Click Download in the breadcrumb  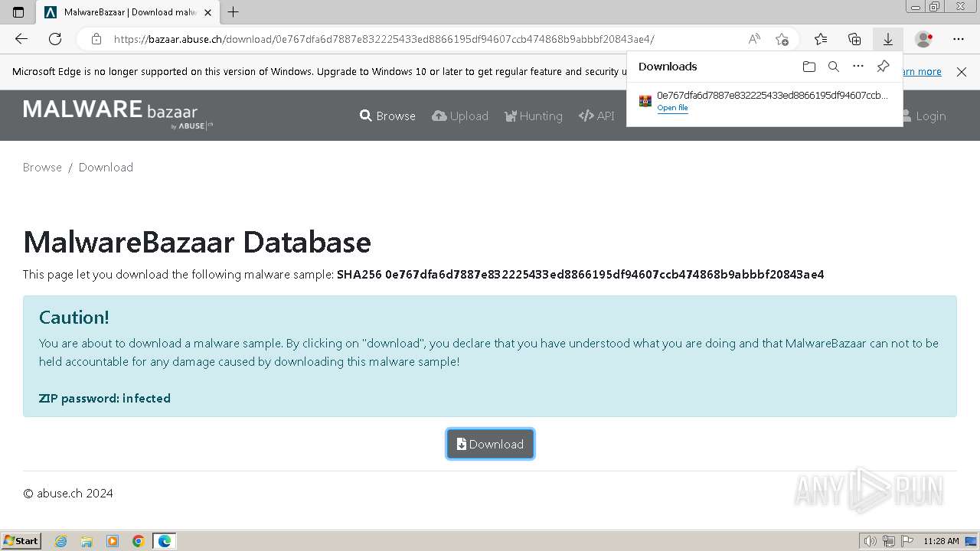tap(106, 167)
